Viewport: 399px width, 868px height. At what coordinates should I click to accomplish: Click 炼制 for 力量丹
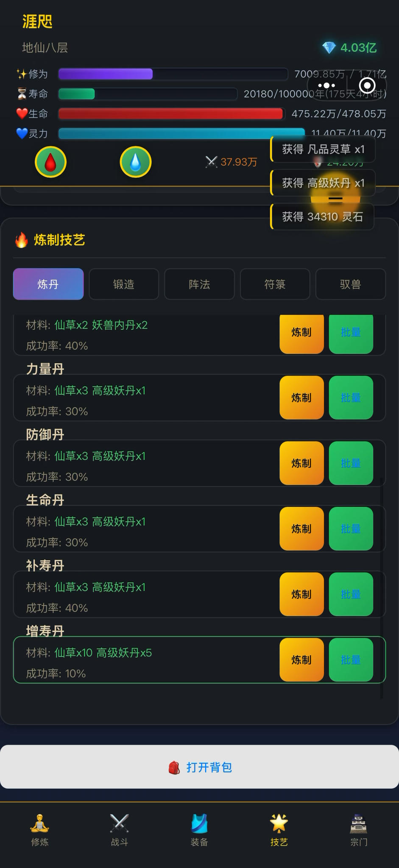pyautogui.click(x=301, y=398)
